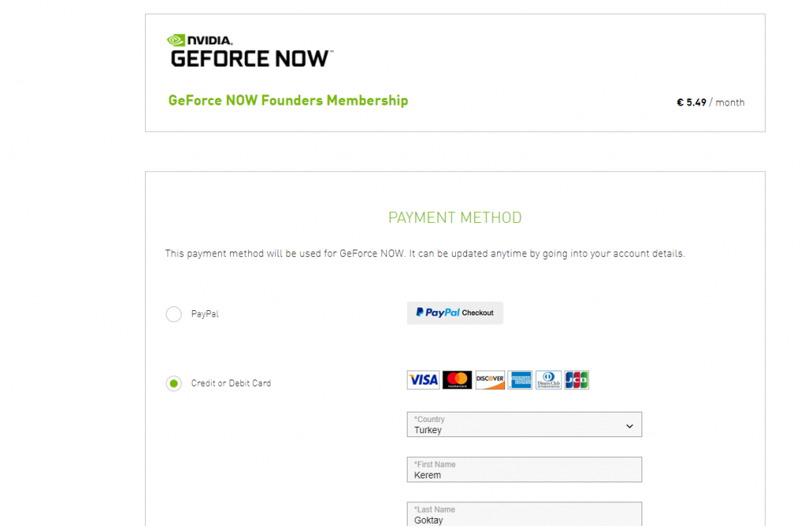
Task: Click the payment method description text
Action: 424,254
